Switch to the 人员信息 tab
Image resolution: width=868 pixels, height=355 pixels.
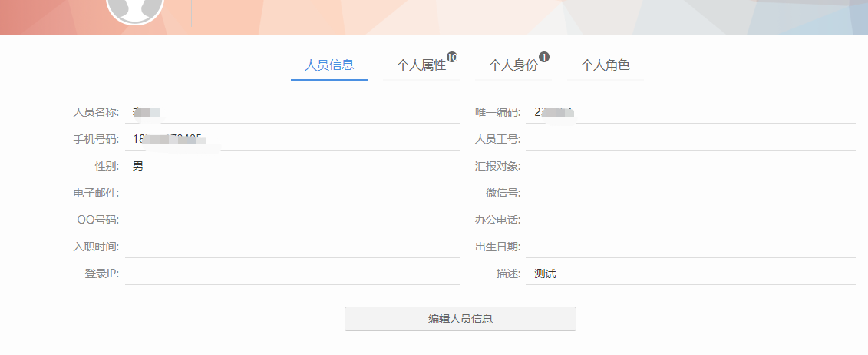(x=329, y=65)
